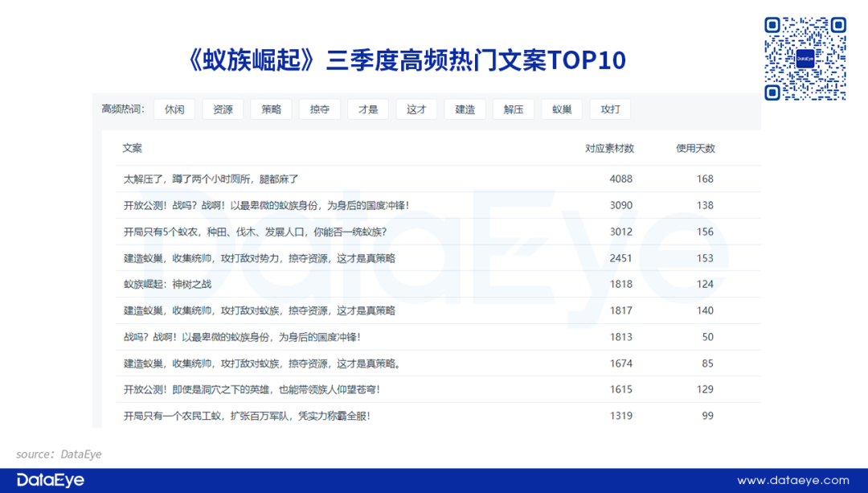The width and height of the screenshot is (868, 493).
Task: Select the 资源 keyword tag
Action: [x=223, y=109]
